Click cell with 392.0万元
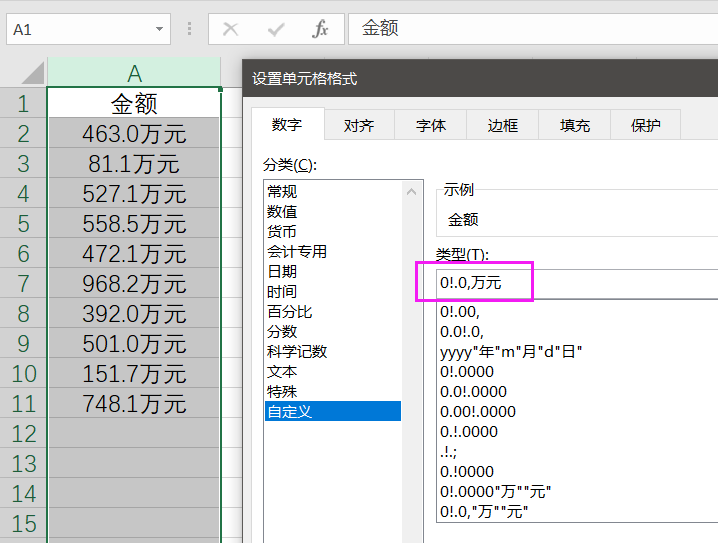718x543 pixels. pyautogui.click(x=134, y=313)
